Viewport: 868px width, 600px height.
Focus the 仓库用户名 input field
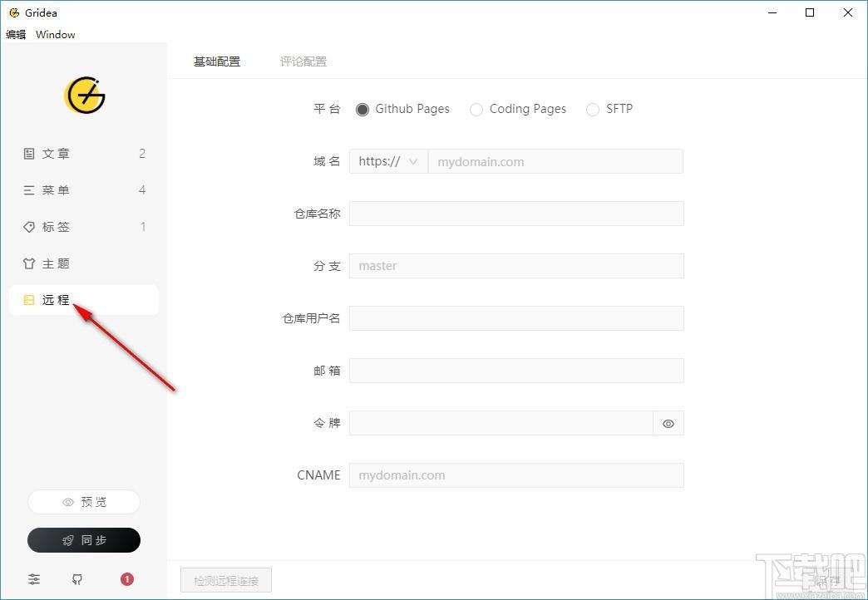[x=516, y=318]
